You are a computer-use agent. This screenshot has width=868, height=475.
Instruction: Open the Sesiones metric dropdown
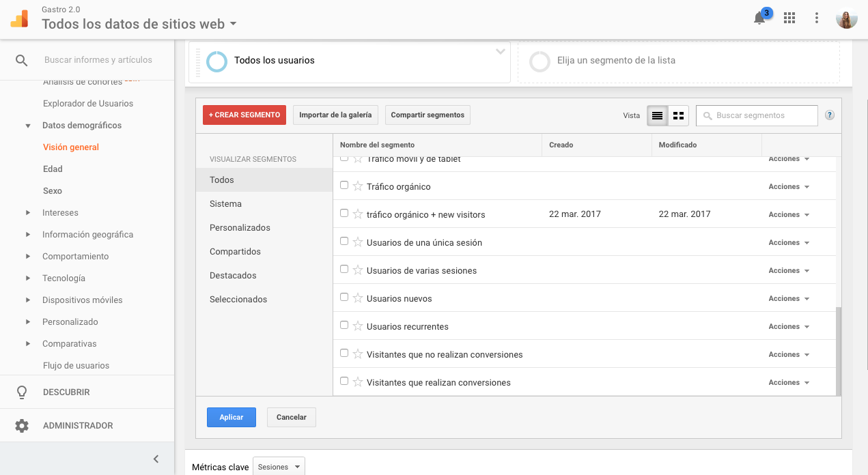tap(279, 466)
